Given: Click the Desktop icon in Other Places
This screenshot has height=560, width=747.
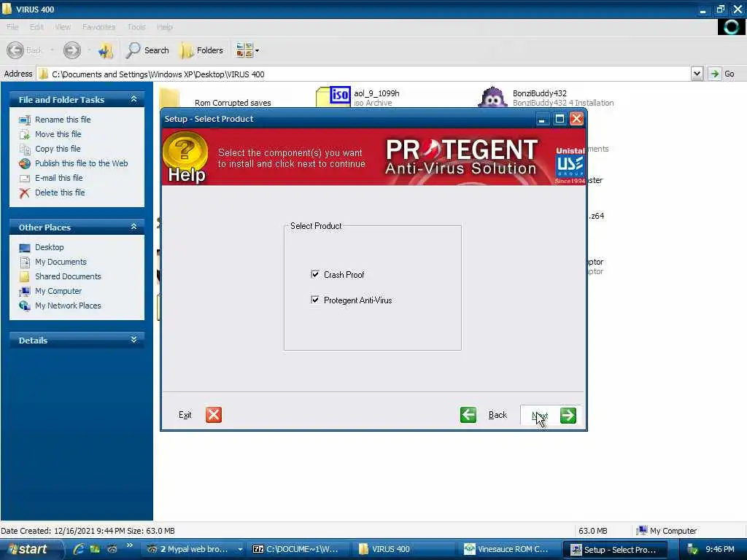Looking at the screenshot, I should tap(25, 248).
